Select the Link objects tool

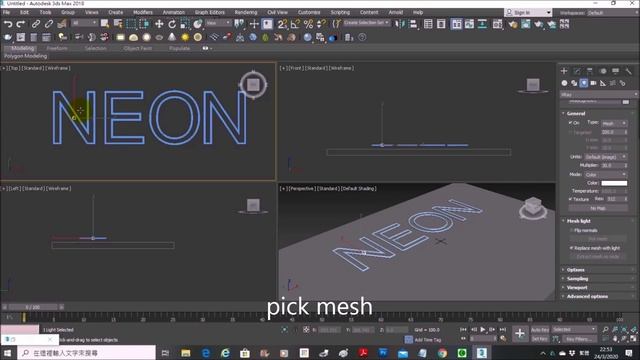coord(36,24)
